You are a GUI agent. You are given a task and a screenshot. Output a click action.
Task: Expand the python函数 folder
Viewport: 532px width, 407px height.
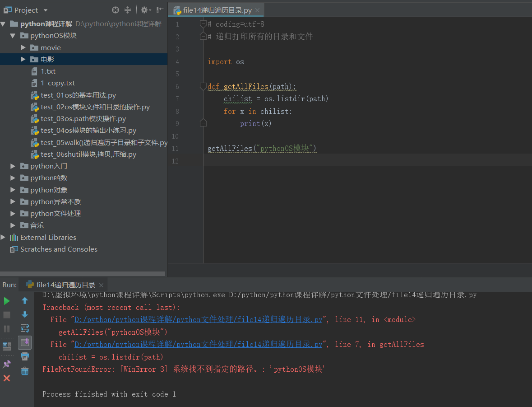tap(13, 178)
